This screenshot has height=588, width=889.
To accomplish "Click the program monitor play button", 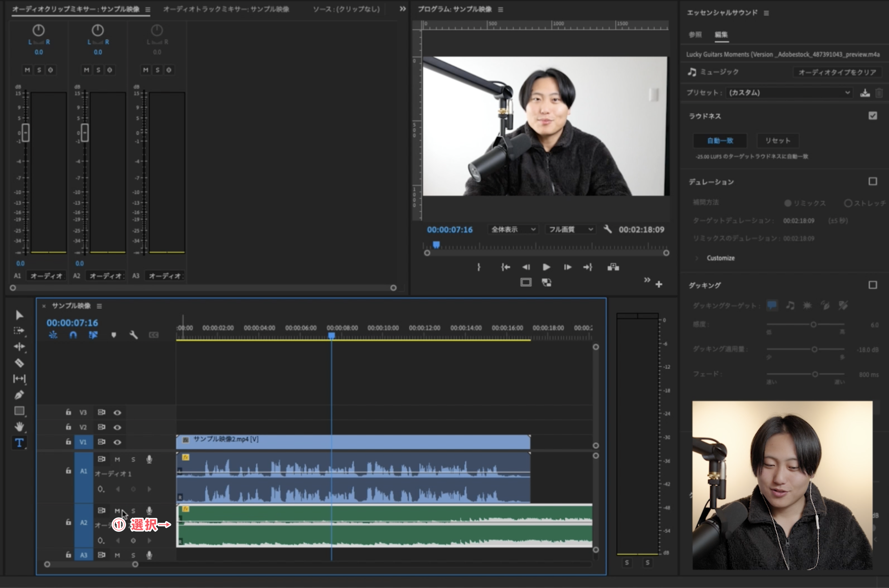I will coord(546,267).
